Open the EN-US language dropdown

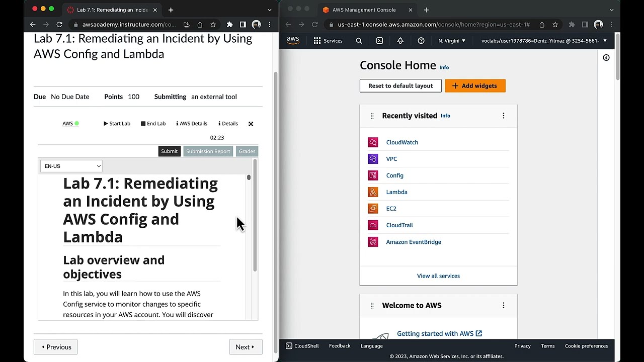[x=71, y=166]
